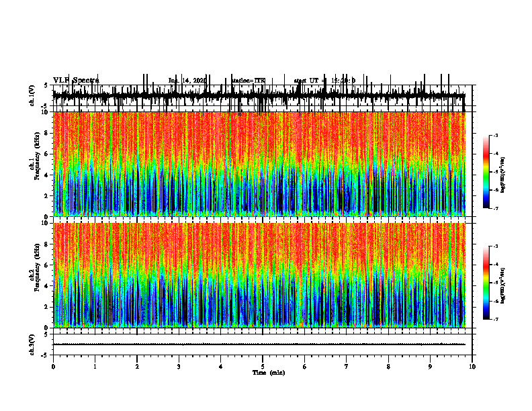Click the Time (min) axis label

[269, 373]
